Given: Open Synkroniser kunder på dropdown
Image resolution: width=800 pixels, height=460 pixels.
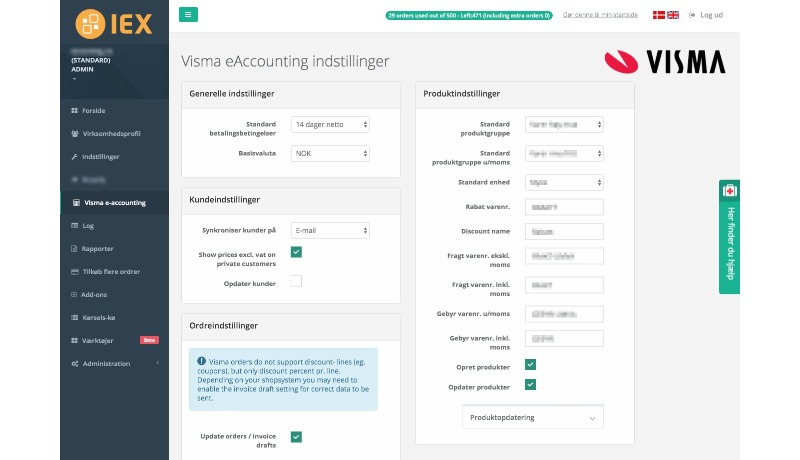Looking at the screenshot, I should [330, 231].
